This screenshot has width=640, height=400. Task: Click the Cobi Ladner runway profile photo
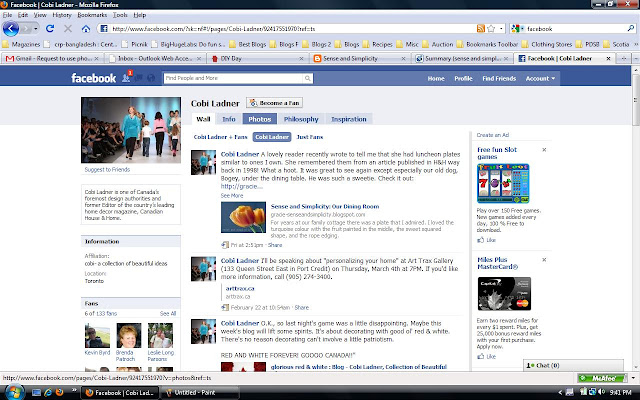(131, 130)
